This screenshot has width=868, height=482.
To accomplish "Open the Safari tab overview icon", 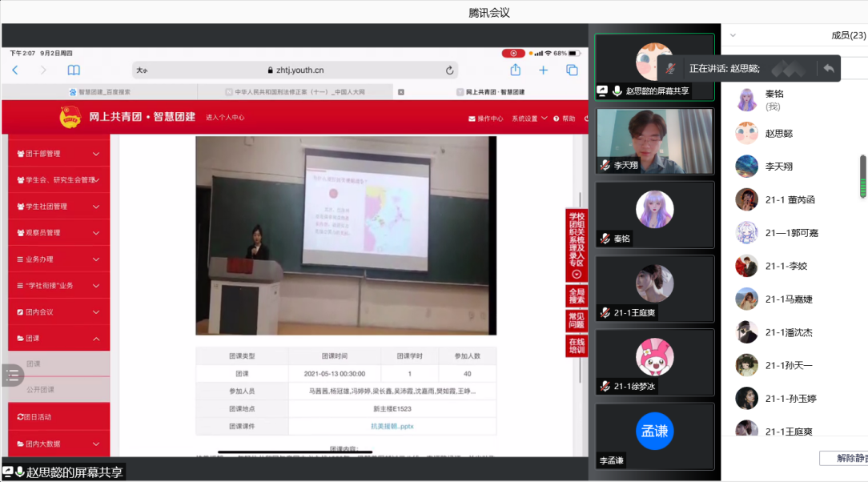I will (572, 70).
